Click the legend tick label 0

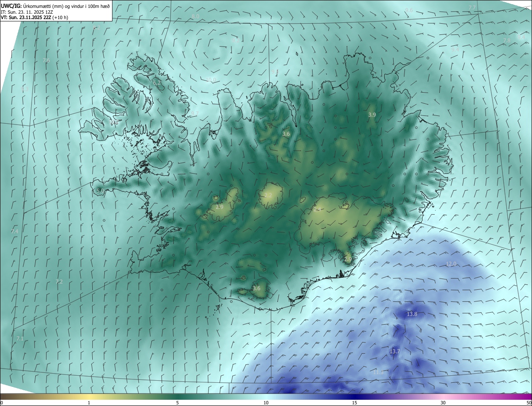(2, 403)
